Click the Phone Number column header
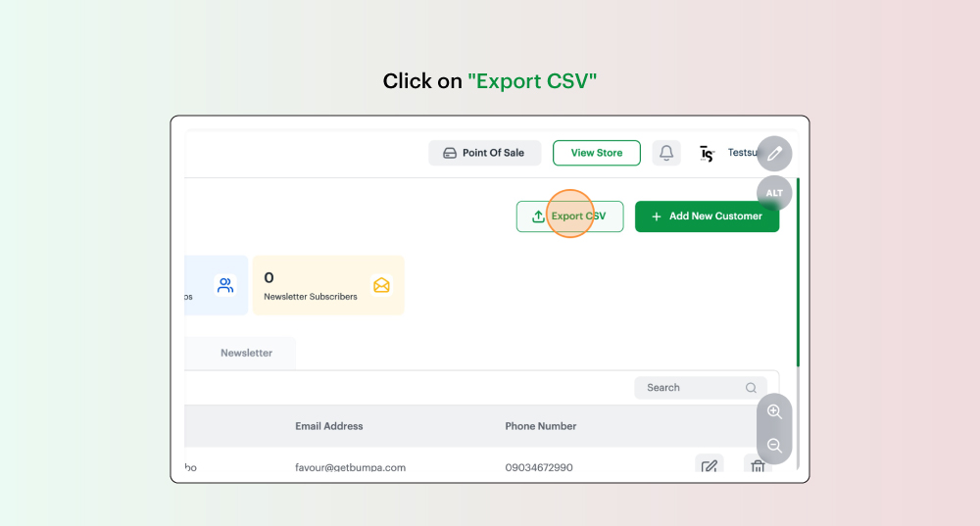The image size is (980, 526). [541, 426]
